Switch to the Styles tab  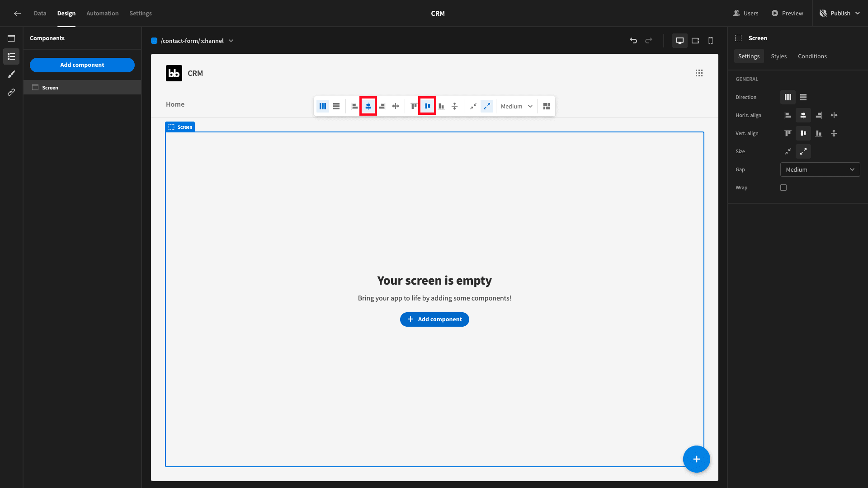point(778,56)
